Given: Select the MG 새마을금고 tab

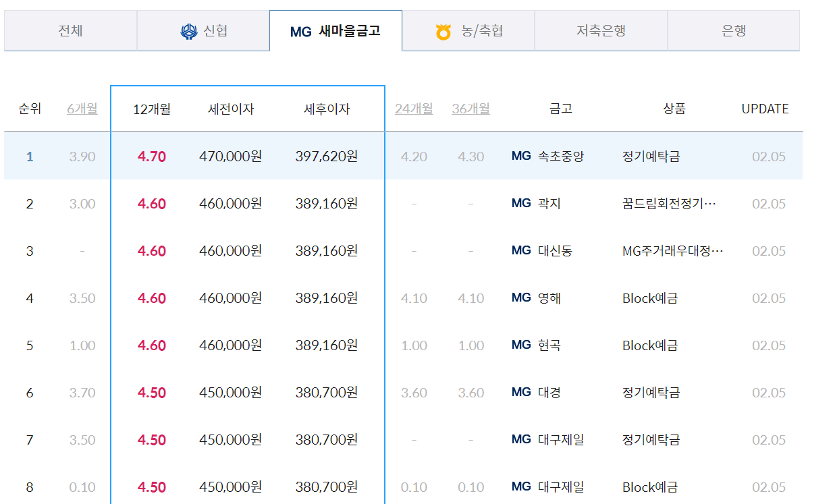Looking at the screenshot, I should (335, 31).
